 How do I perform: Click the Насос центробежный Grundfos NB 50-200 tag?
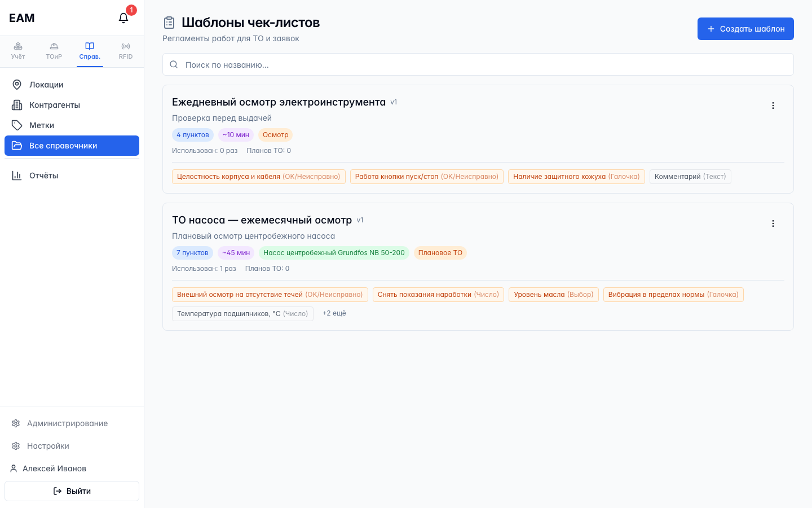pos(334,253)
